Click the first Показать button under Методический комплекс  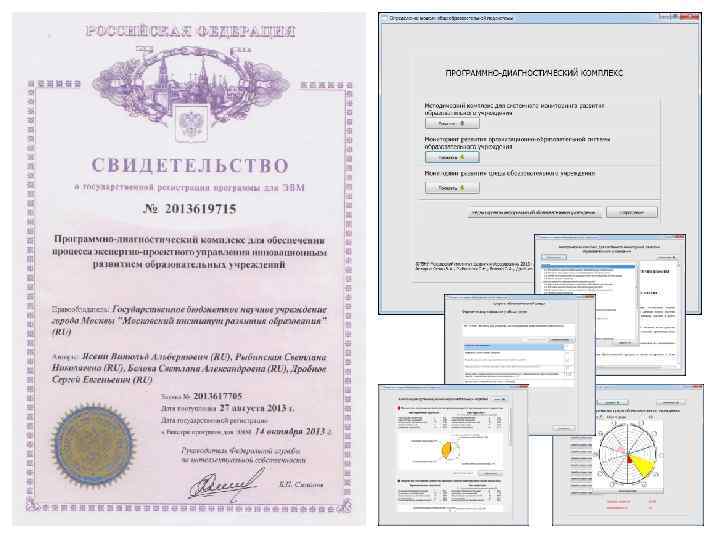(x=452, y=124)
